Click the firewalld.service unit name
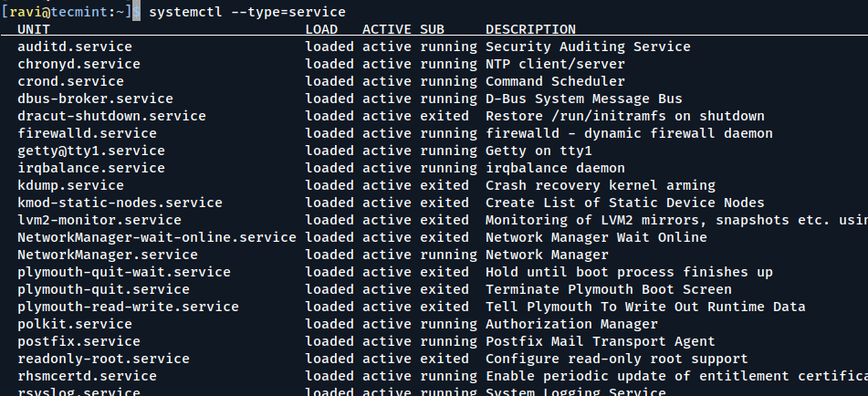This screenshot has width=868, height=396. pos(87,133)
